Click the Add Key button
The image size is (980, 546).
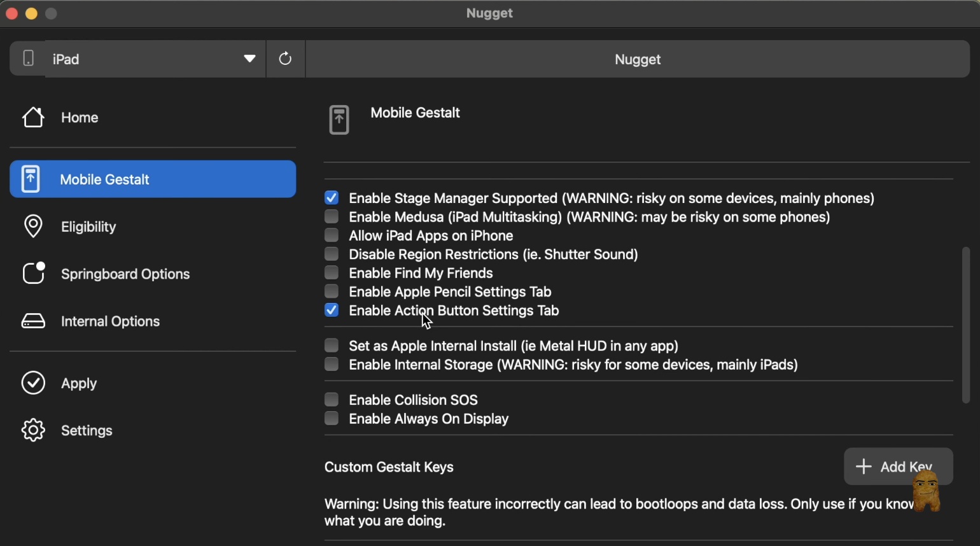click(x=898, y=466)
